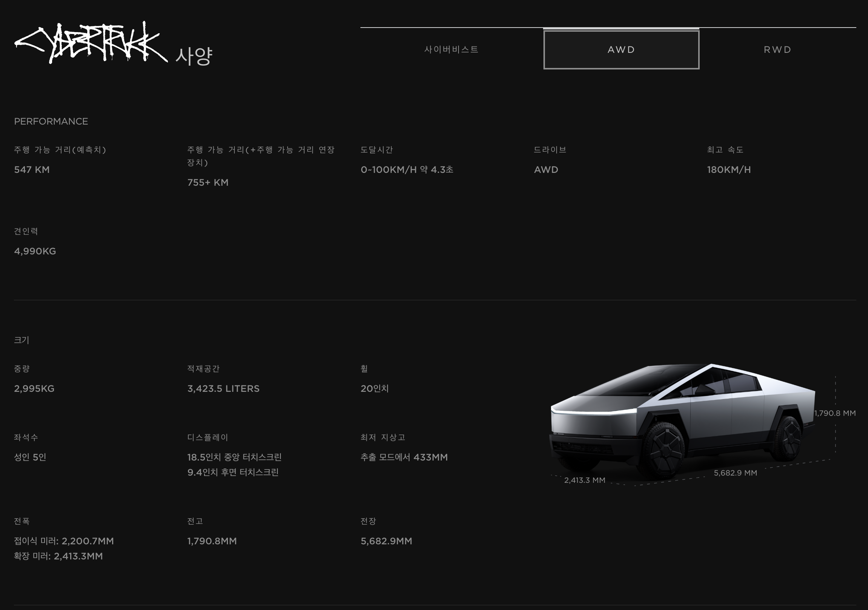Select the 755+ KM extended range value
Screen dimensions: 868x610
pyautogui.click(x=208, y=182)
